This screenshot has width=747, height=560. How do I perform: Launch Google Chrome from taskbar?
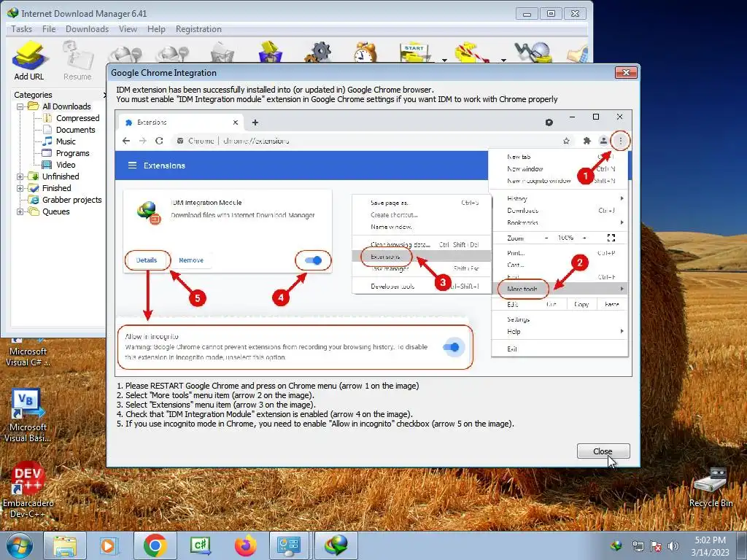point(155,545)
